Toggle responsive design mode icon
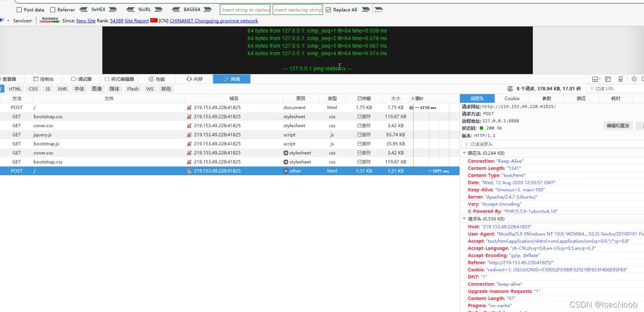 click(x=621, y=79)
